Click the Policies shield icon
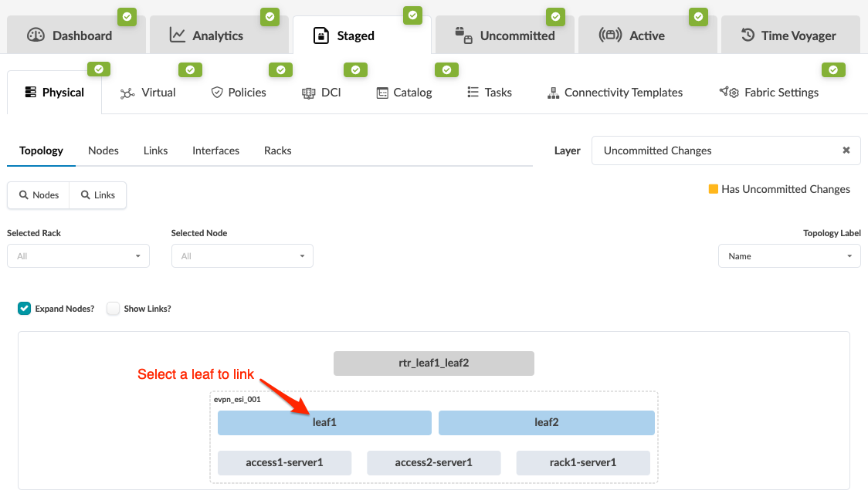Viewport: 868px width, 497px height. 217,93
